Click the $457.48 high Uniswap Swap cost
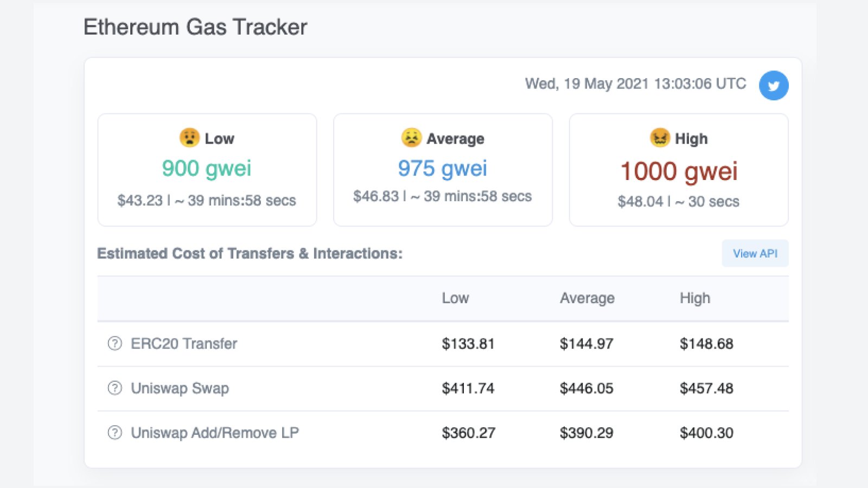This screenshot has height=488, width=868. (x=706, y=388)
